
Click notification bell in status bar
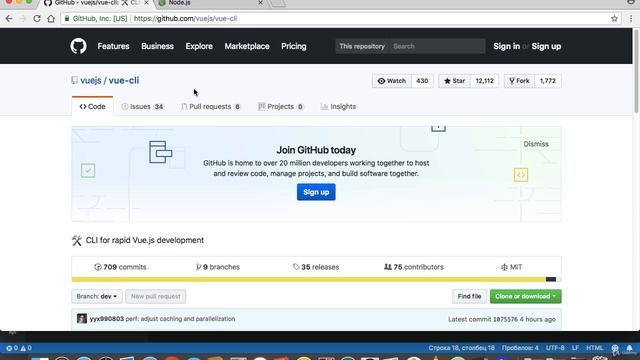click(629, 348)
